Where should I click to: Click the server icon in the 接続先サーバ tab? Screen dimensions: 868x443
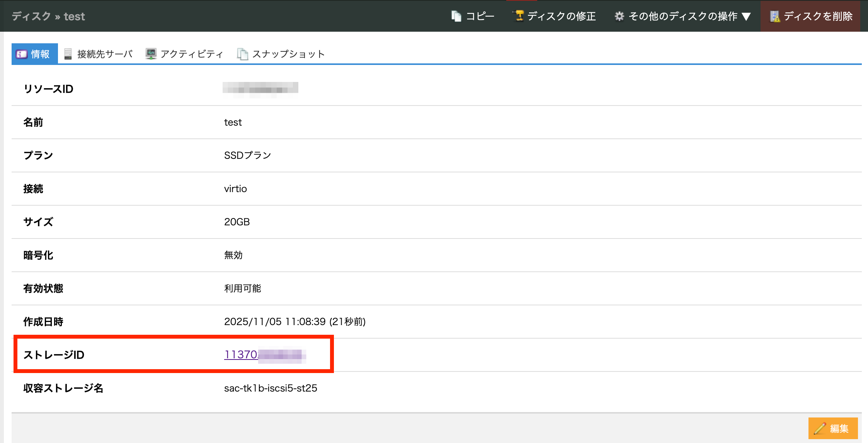68,54
